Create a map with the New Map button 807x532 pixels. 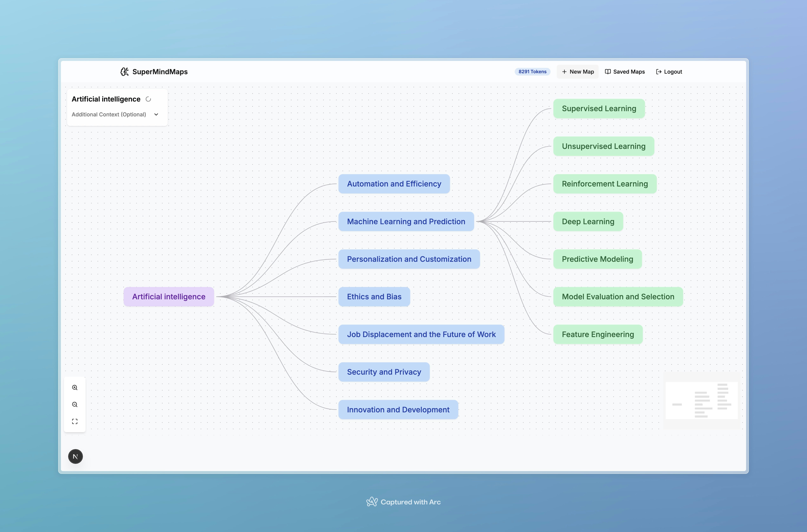click(577, 72)
